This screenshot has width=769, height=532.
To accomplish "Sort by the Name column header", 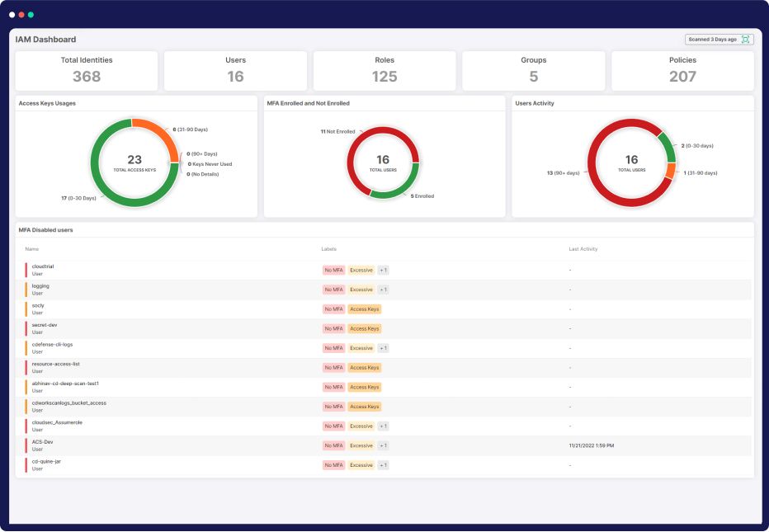I will pos(32,248).
